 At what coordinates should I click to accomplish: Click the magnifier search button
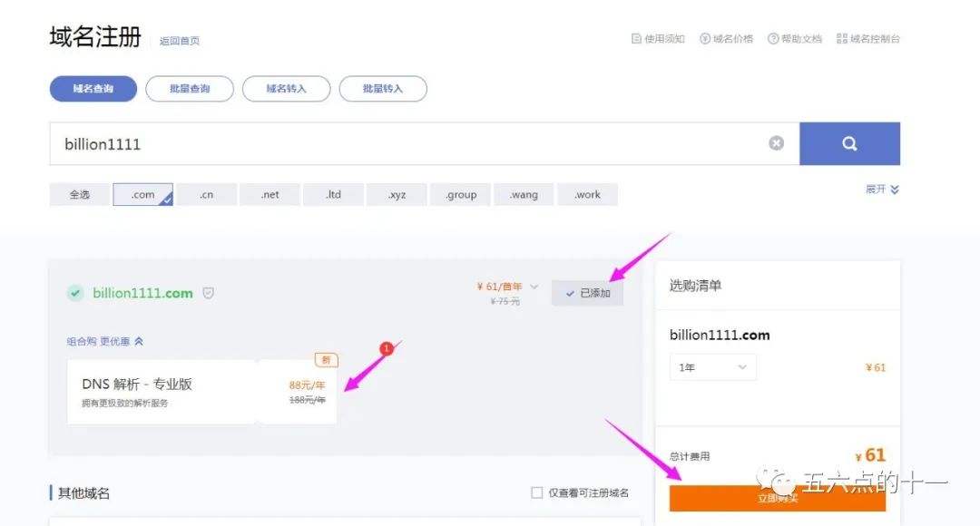click(x=849, y=143)
